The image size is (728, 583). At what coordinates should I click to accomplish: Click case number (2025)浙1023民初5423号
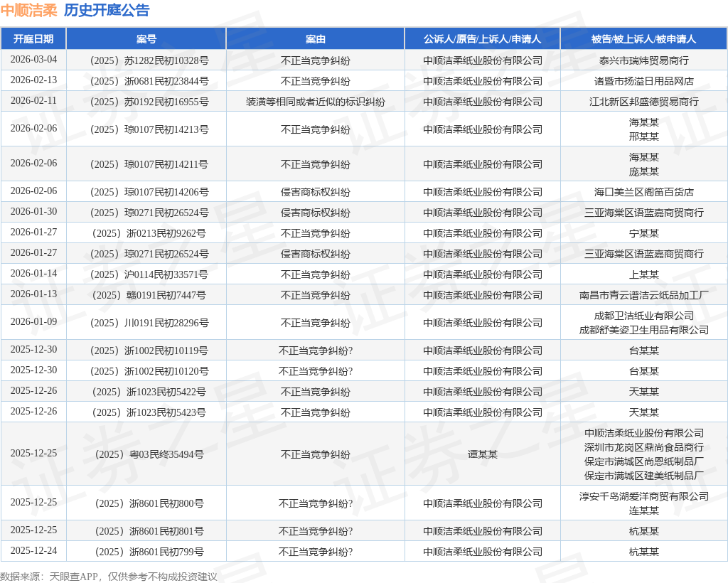tap(149, 412)
